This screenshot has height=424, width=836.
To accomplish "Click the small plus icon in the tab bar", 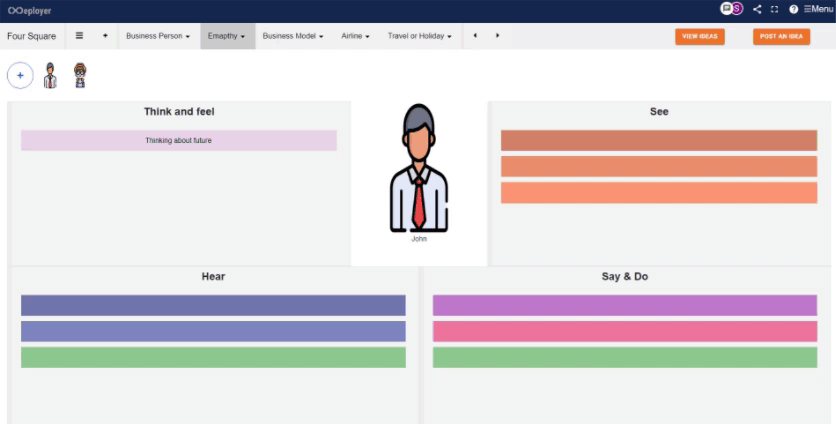I will pyautogui.click(x=105, y=36).
